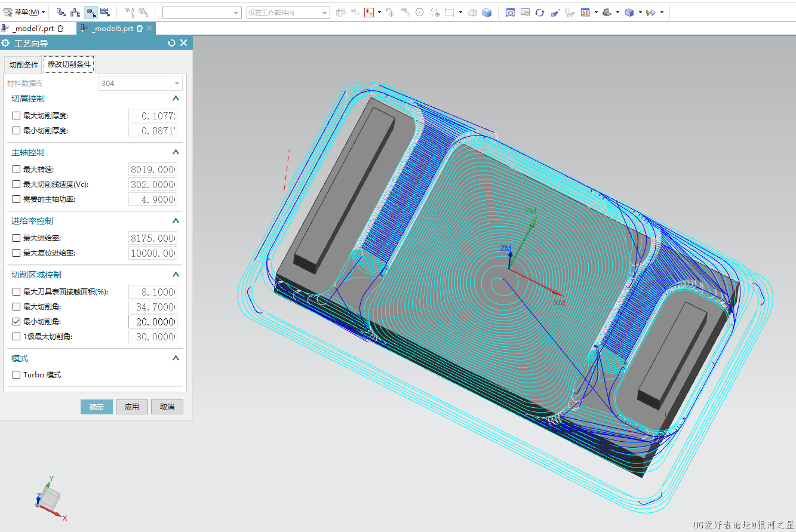
Task: Click the Rotate view icon
Action: click(540, 12)
